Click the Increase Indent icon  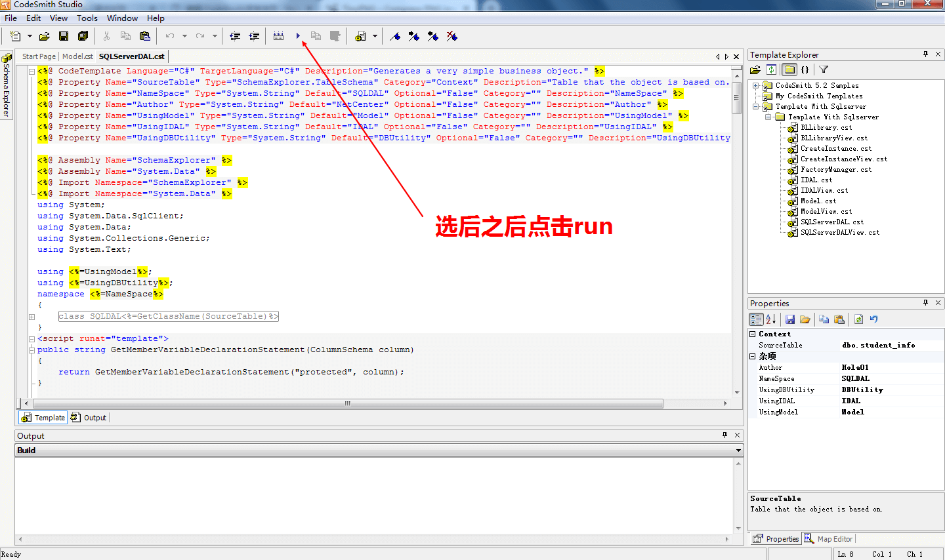pyautogui.click(x=254, y=36)
